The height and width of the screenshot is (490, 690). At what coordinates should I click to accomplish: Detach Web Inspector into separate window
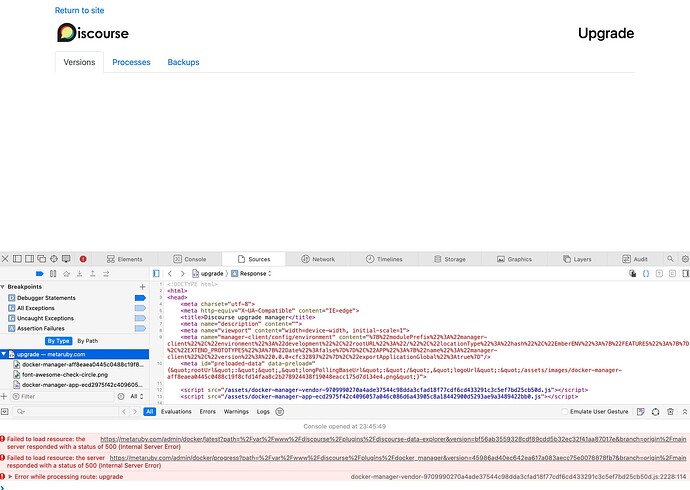pyautogui.click(x=42, y=259)
